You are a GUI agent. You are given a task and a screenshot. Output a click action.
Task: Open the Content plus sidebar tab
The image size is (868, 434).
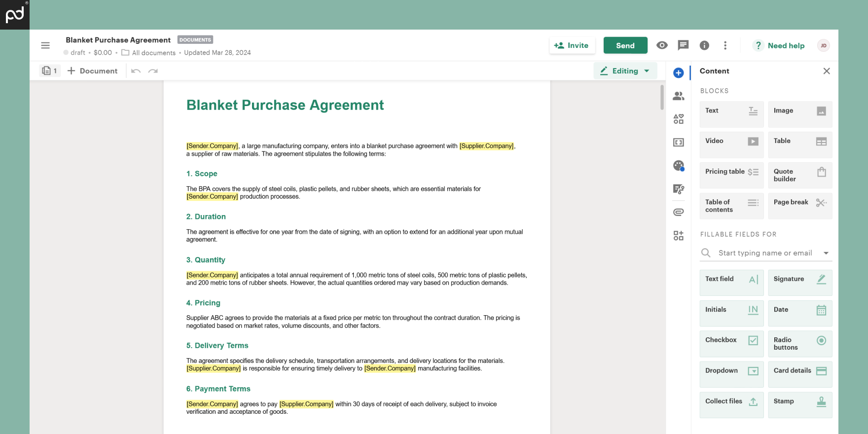pyautogui.click(x=679, y=73)
